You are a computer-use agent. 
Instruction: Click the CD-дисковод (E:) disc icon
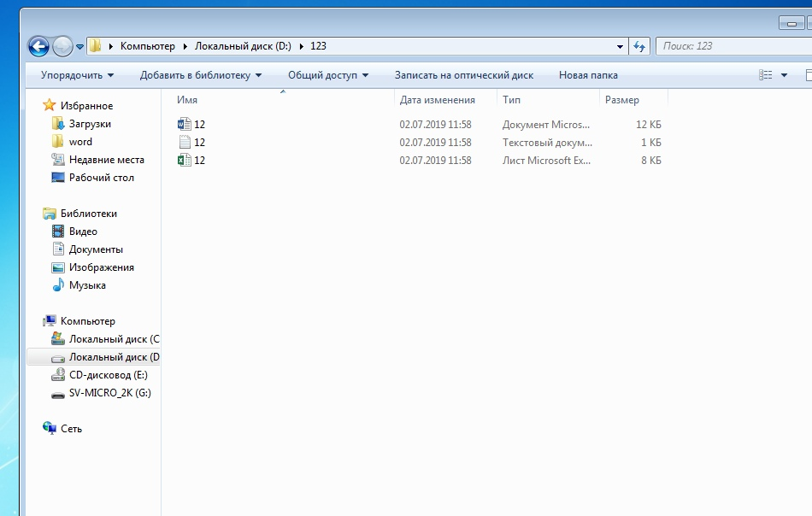58,375
